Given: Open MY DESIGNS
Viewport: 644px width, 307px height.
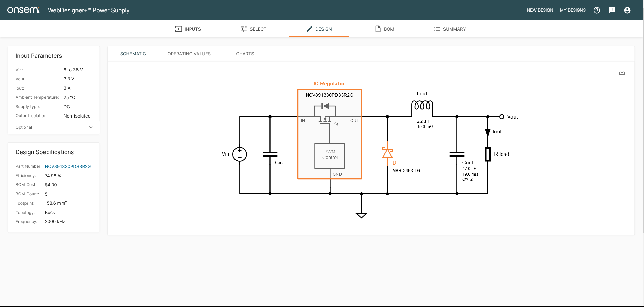Looking at the screenshot, I should click(x=573, y=10).
